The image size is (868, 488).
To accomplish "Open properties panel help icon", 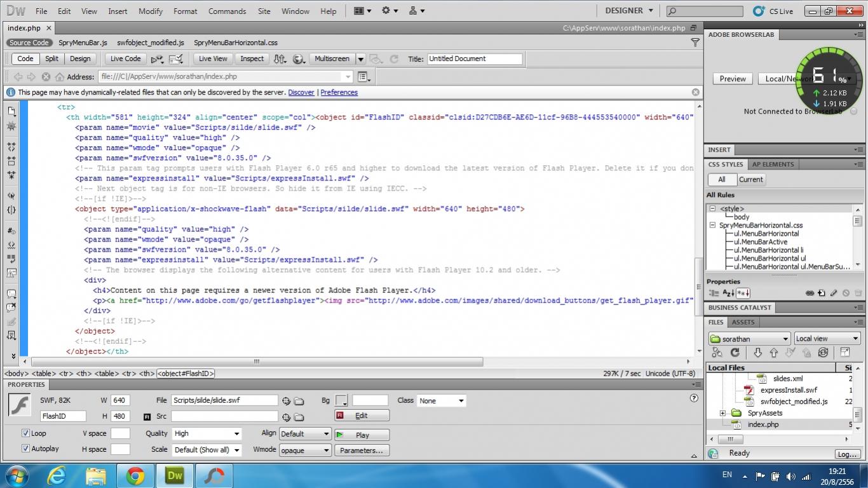I will click(694, 398).
